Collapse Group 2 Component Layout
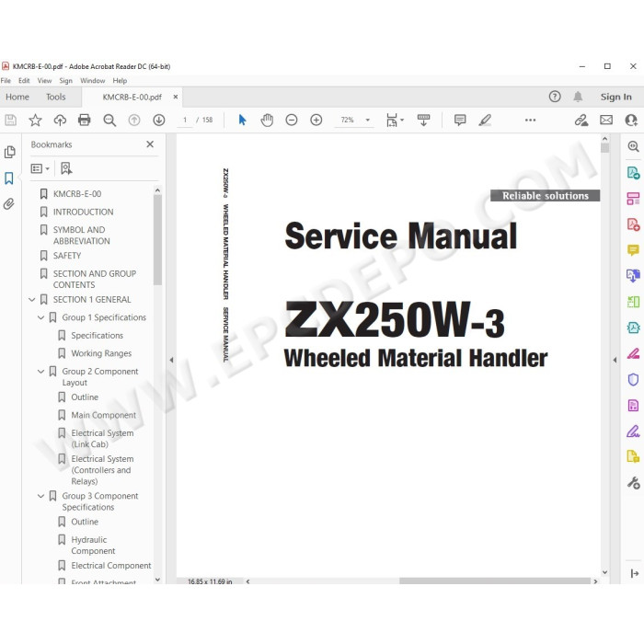Image resolution: width=644 pixels, height=644 pixels. point(40,372)
